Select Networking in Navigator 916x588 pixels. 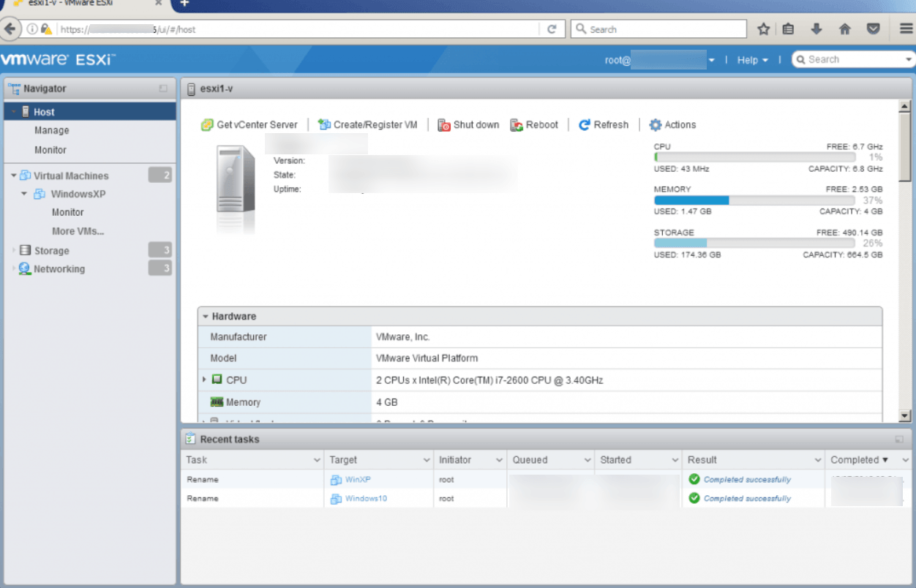59,269
